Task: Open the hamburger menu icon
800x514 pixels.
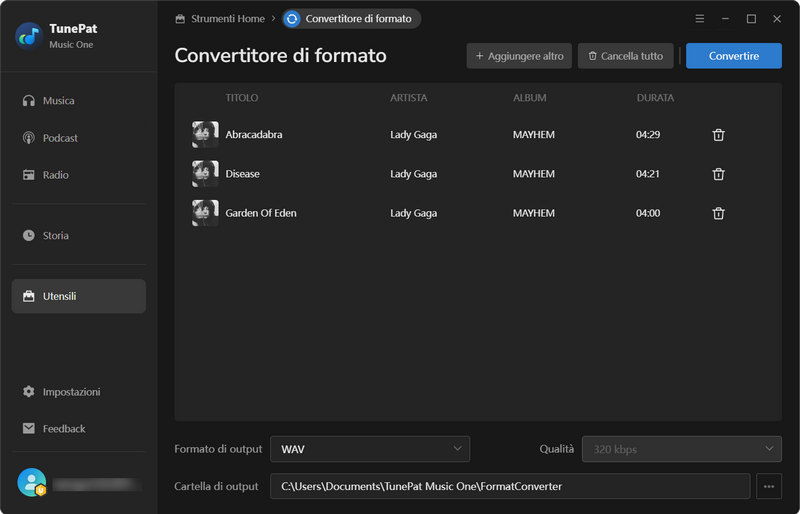Action: [699, 19]
